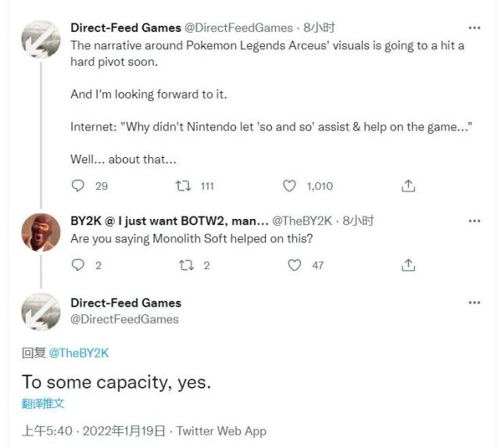Like the tweet with 1,010 likes
501x448 pixels.
pos(289,186)
